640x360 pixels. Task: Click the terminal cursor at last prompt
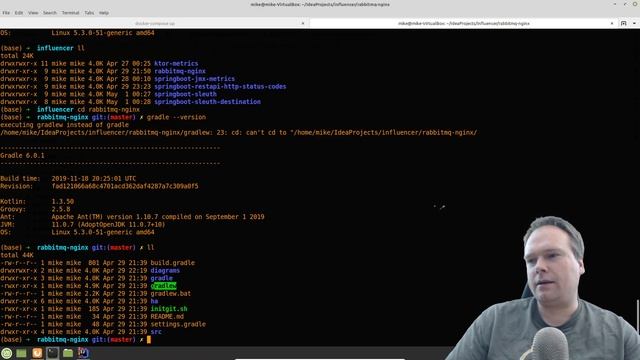(149, 340)
